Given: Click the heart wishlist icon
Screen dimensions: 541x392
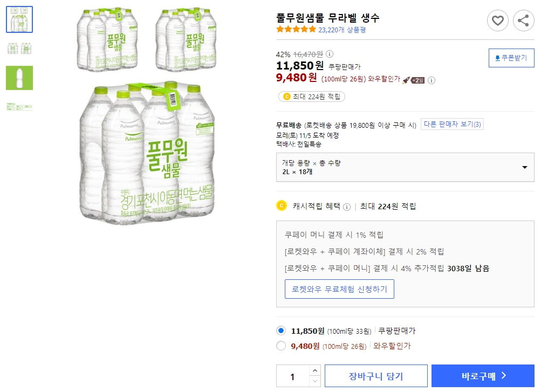Looking at the screenshot, I should click(x=497, y=20).
